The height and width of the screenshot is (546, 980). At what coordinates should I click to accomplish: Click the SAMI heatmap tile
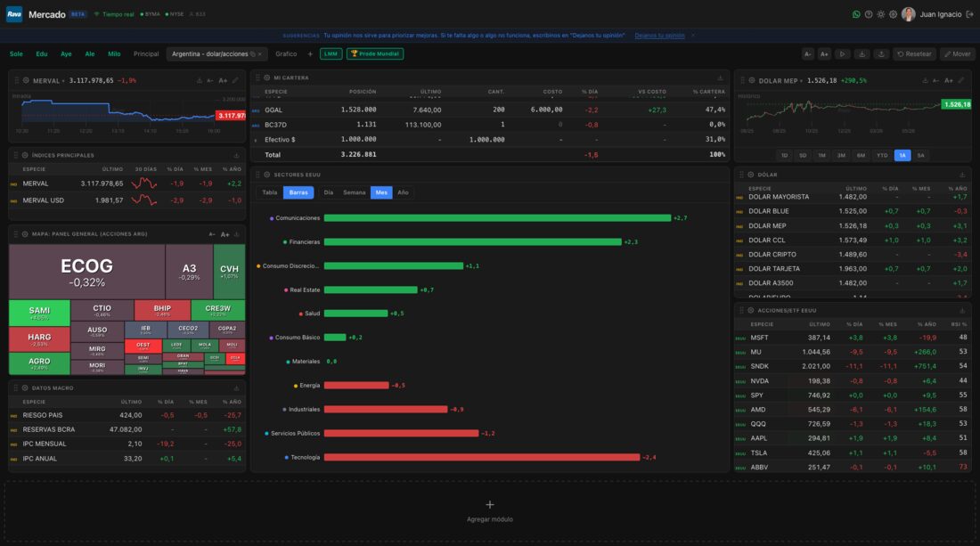[39, 314]
